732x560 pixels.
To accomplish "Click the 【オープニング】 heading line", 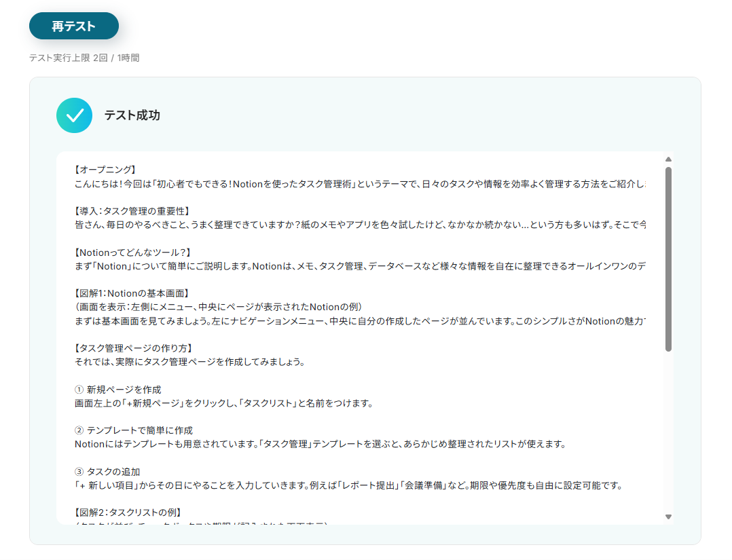I will [x=105, y=170].
